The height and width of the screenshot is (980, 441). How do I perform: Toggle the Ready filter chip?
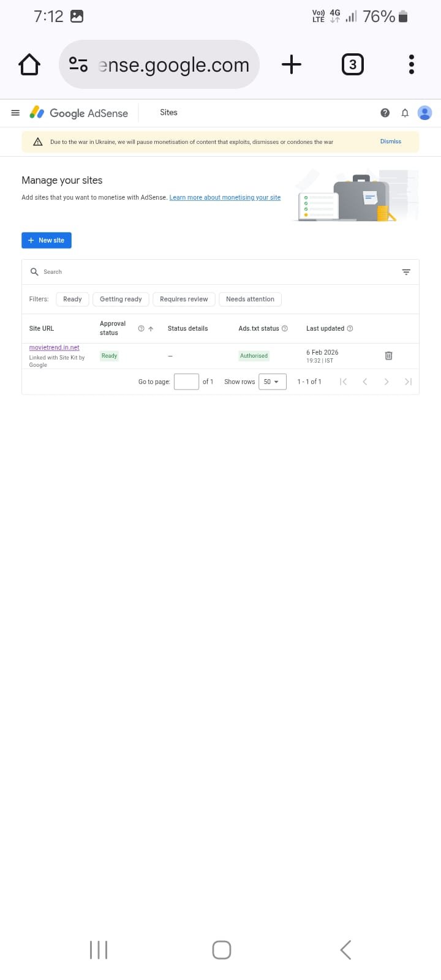72,299
